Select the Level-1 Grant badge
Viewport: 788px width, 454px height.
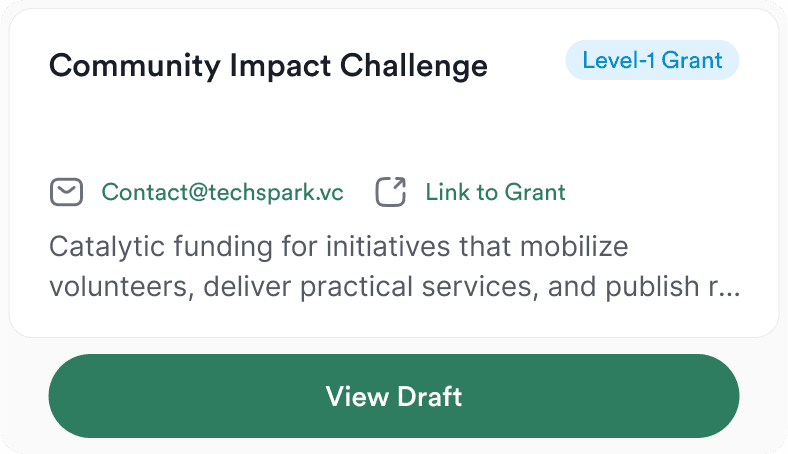(652, 60)
